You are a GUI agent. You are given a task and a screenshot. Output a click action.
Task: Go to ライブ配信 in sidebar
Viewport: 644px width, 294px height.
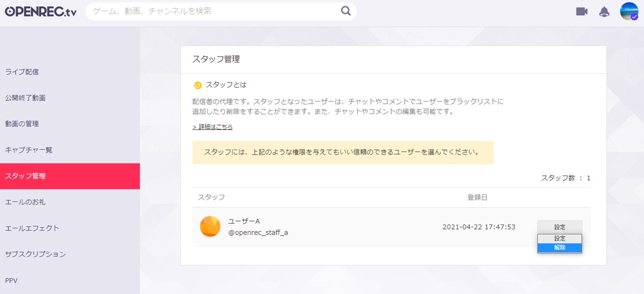click(22, 72)
